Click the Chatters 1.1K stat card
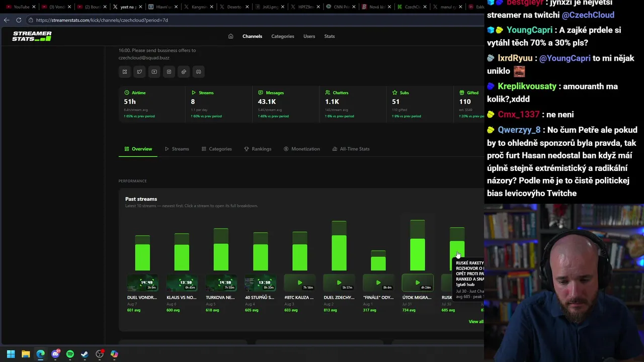 352,104
